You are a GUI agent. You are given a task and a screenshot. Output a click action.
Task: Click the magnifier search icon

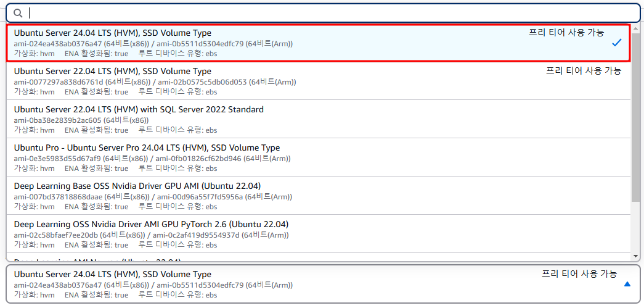click(x=18, y=13)
